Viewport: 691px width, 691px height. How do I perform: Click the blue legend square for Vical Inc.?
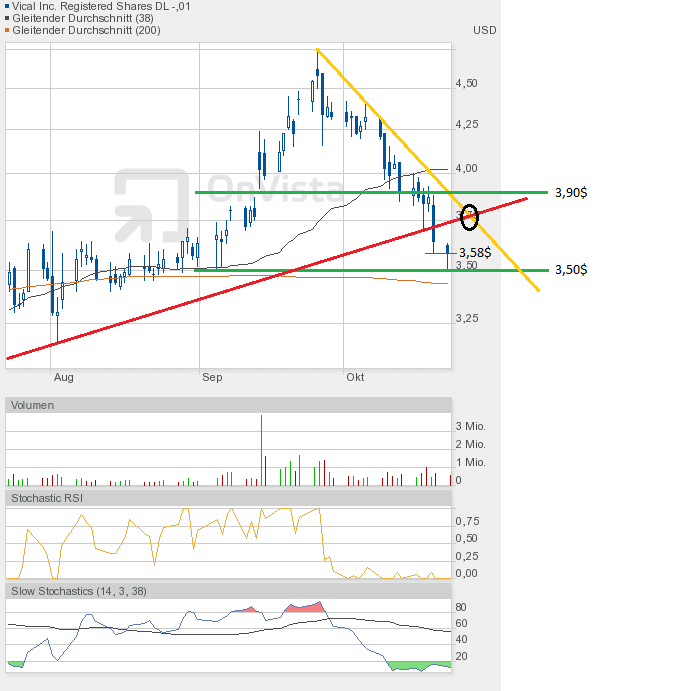coord(7,6)
